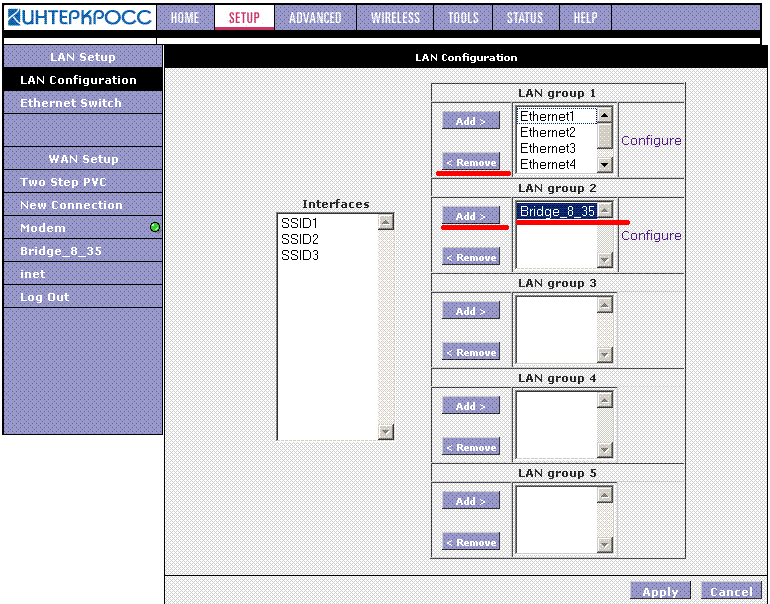Click Configure link for LAN group 1

click(651, 141)
